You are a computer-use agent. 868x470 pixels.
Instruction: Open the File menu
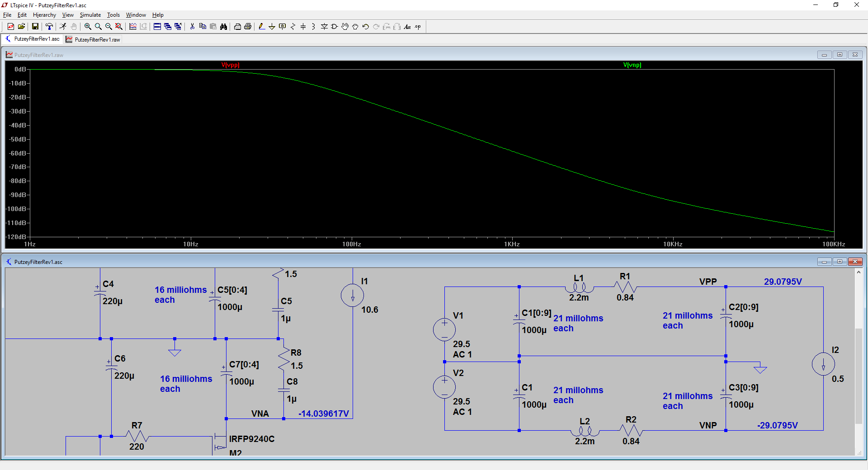(7, 15)
